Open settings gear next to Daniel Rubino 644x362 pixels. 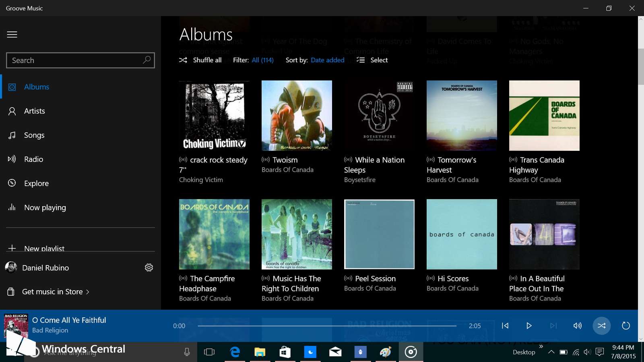pyautogui.click(x=149, y=268)
